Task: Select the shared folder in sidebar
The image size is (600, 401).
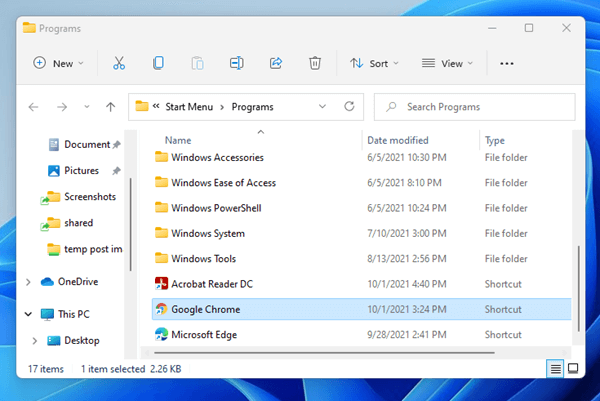Action: pyautogui.click(x=78, y=223)
